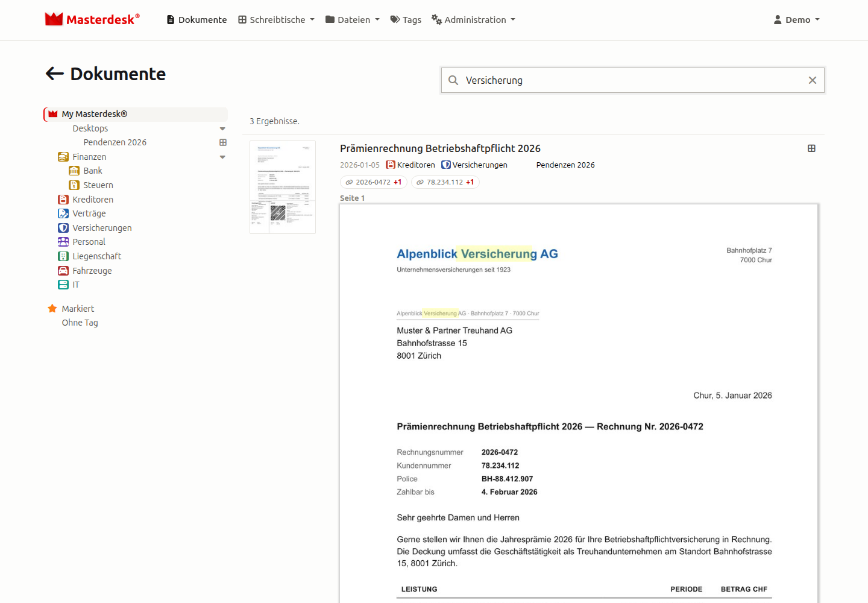
Task: Open the Administration dropdown menu
Action: (473, 20)
